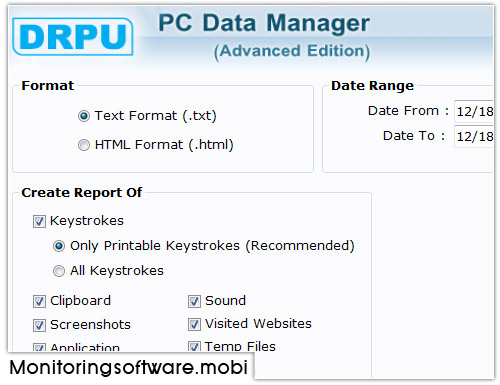Screen dimensions: 500x385
Task: Select Only Printable Keystrokes (Recommended)
Action: (x=59, y=246)
